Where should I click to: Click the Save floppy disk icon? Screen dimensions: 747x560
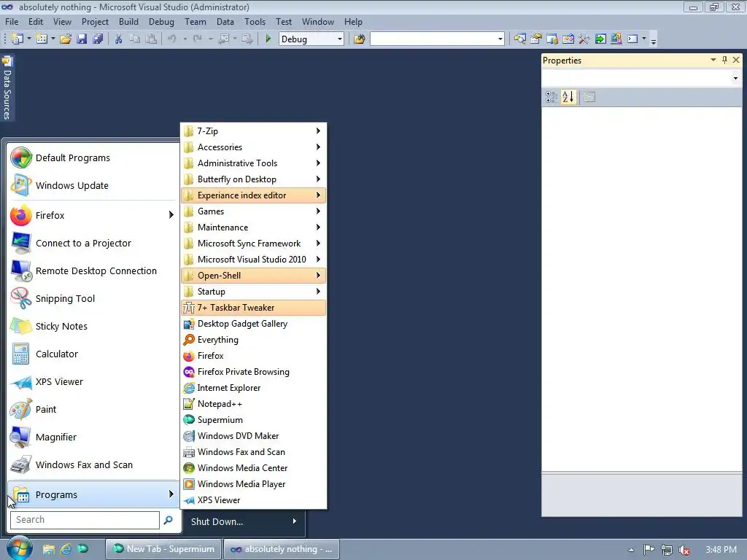tap(82, 39)
